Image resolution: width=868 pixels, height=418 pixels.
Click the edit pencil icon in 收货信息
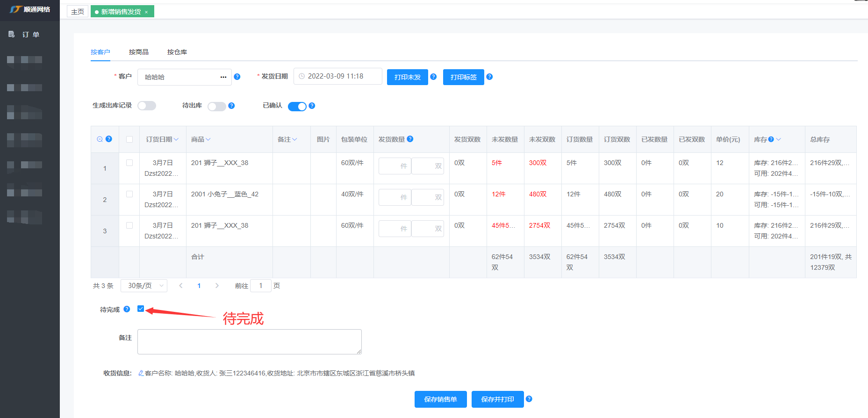point(141,373)
